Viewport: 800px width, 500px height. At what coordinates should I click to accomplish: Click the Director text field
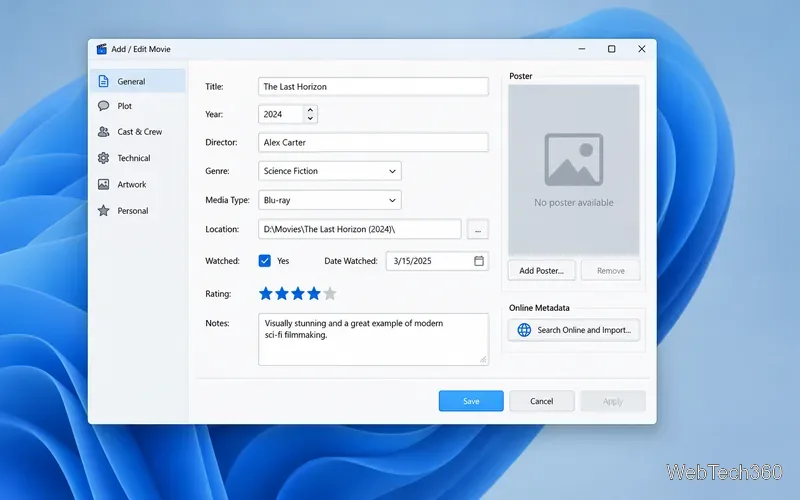point(373,142)
